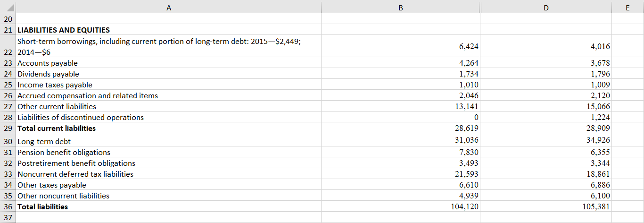Click the value 6,610 in column B
The image size is (644, 223).
click(469, 185)
